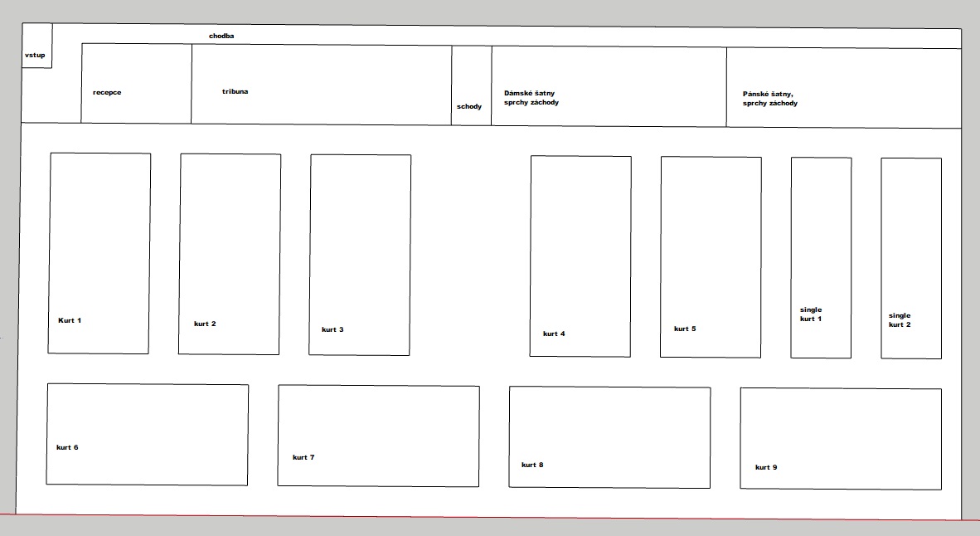This screenshot has height=536, width=980.
Task: Select the kurt 9 court rectangle
Action: [841, 438]
